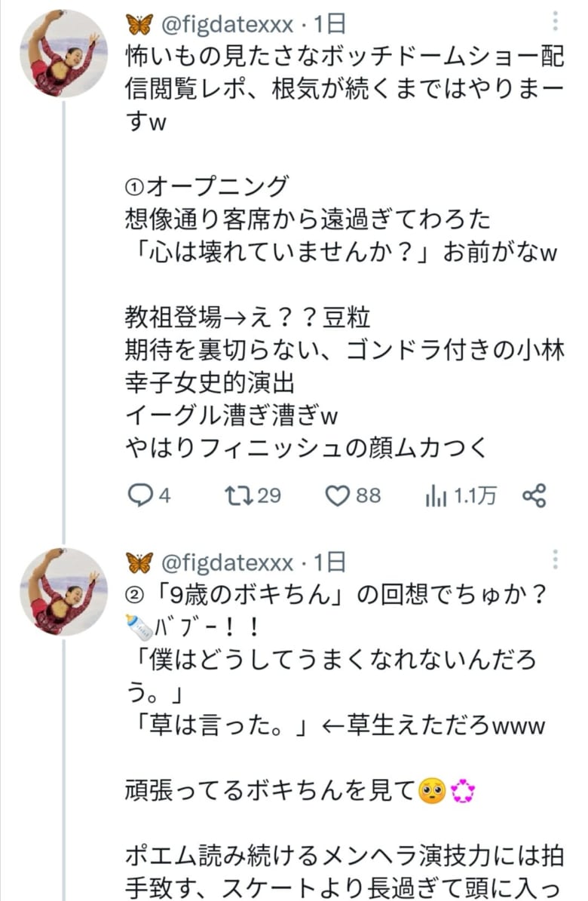Image resolution: width=588 pixels, height=901 pixels.
Task: Click butterfly emoji name on second tweet
Action: 139,562
